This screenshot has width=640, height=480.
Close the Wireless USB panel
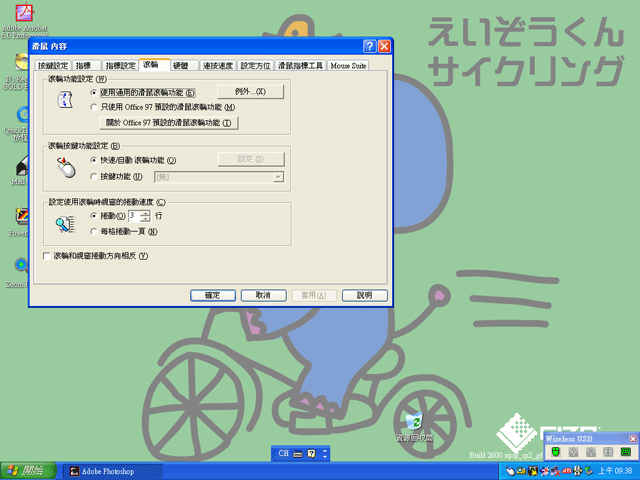[x=633, y=438]
